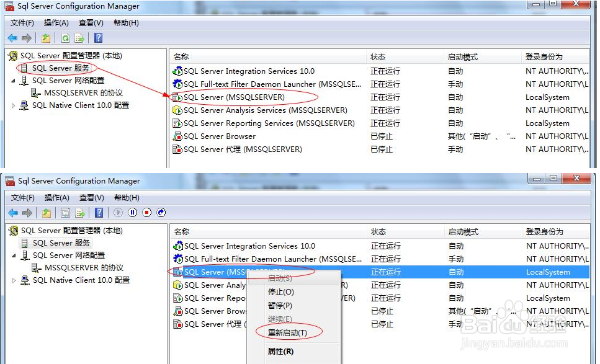This screenshot has height=364, width=600.
Task: Select SQL Server 服务 in the upper window tree
Action: coord(60,68)
